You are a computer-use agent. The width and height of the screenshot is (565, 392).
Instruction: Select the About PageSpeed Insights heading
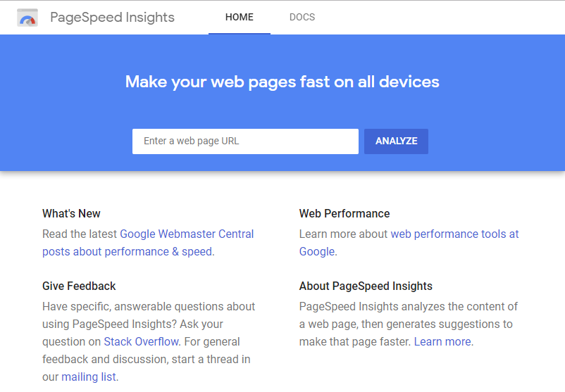tap(366, 286)
